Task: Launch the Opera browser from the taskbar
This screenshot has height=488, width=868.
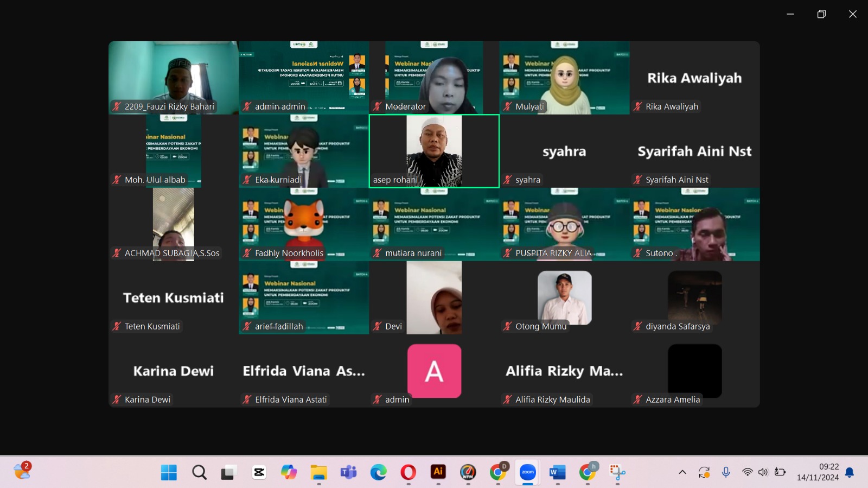Action: point(409,472)
